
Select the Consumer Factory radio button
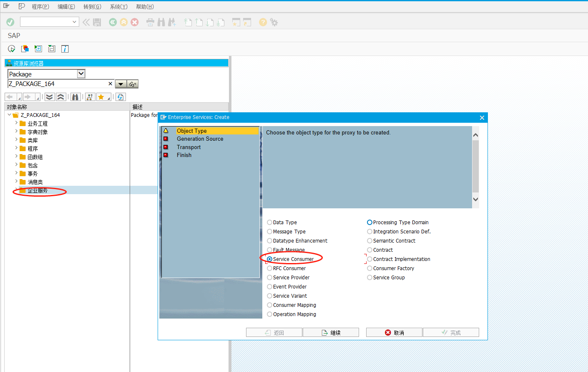[369, 268]
